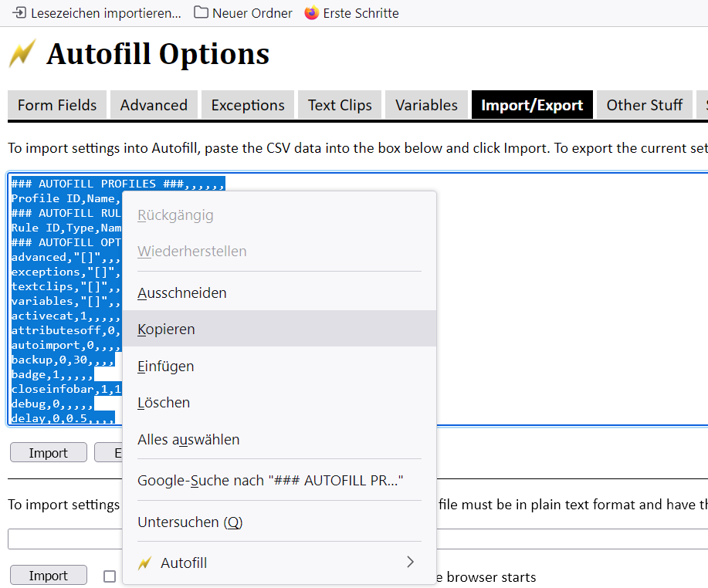This screenshot has width=708, height=588.
Task: Click the file path input field
Action: coord(62,539)
